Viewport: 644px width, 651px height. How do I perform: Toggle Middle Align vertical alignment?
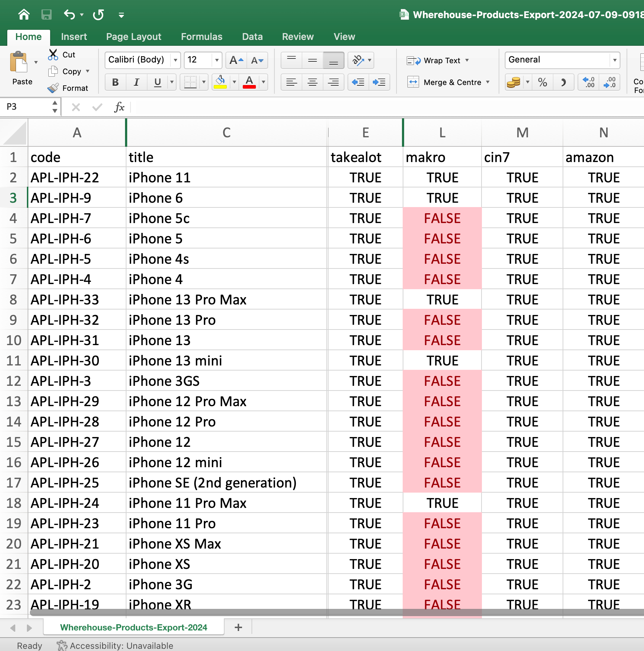313,60
